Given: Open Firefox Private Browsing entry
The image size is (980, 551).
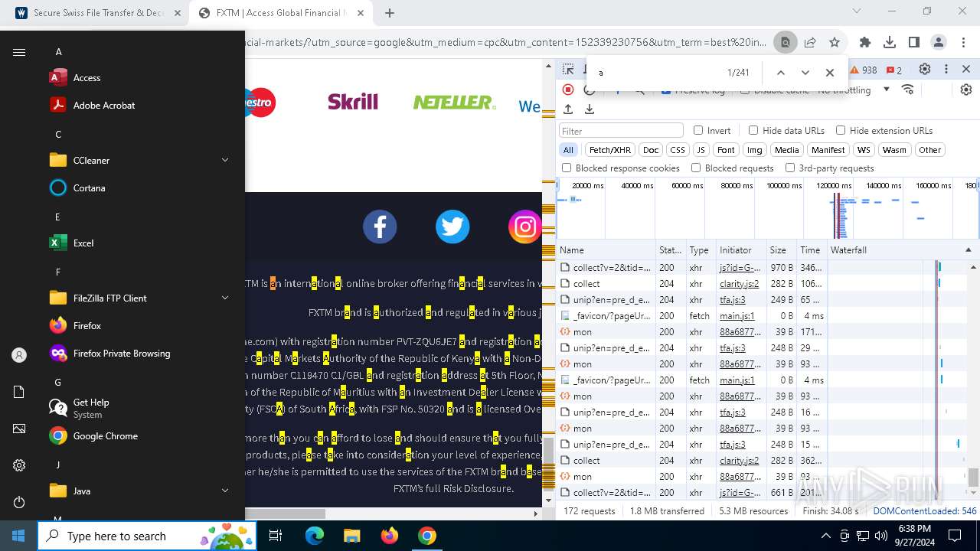Looking at the screenshot, I should pyautogui.click(x=122, y=353).
